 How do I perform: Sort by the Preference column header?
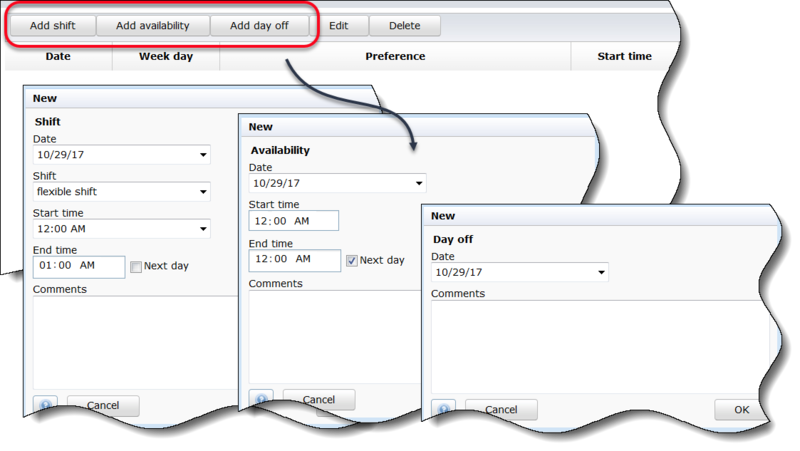395,56
